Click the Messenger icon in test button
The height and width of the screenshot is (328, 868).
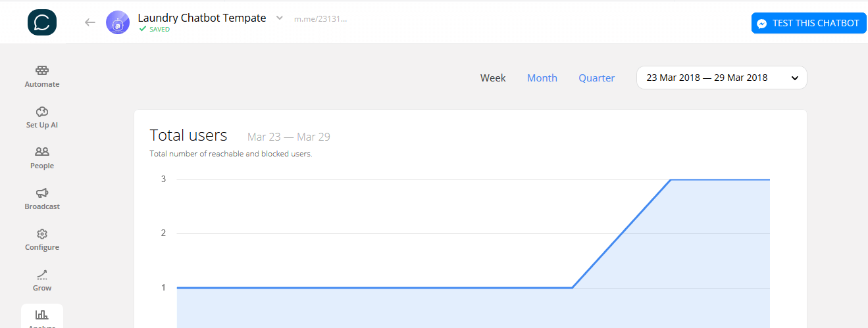click(761, 23)
